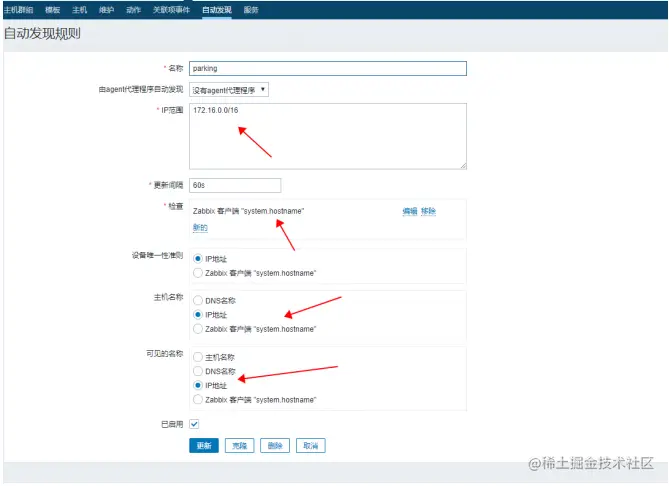Image resolution: width=669 pixels, height=486 pixels.
Task: Open the agent代理程序 dropdown
Action: [229, 90]
